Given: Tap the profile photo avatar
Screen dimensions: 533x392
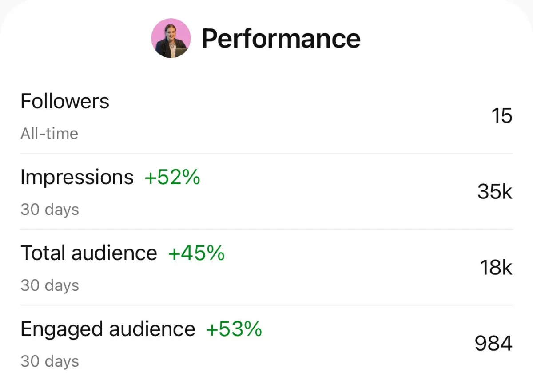Looking at the screenshot, I should click(x=171, y=38).
